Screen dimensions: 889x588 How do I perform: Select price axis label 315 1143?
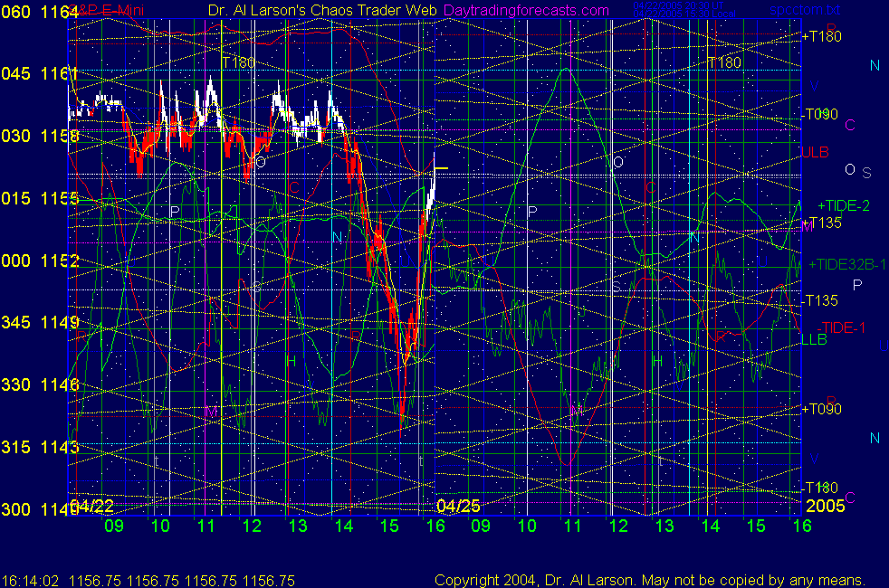tap(39, 447)
